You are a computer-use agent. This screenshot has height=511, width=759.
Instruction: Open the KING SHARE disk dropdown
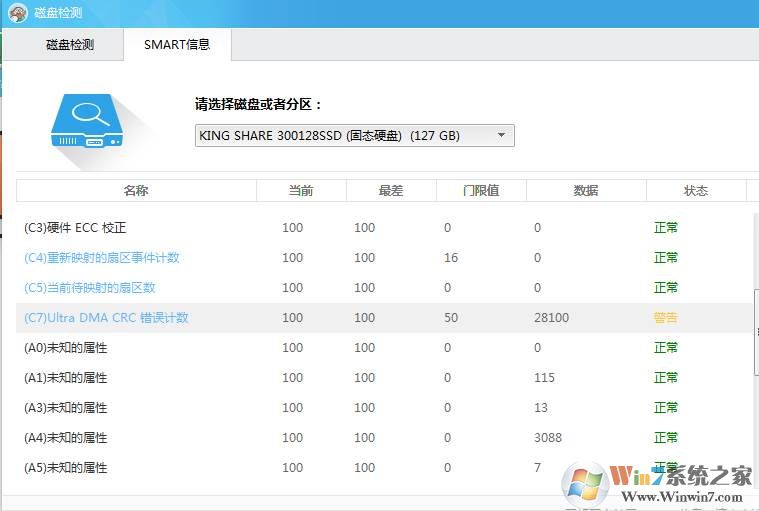click(354, 135)
